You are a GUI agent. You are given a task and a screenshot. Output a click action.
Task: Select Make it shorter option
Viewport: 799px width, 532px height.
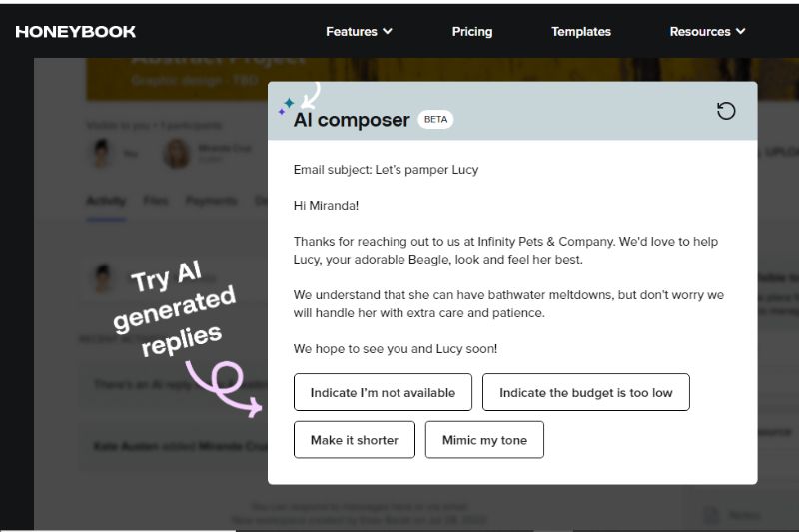[x=355, y=440]
